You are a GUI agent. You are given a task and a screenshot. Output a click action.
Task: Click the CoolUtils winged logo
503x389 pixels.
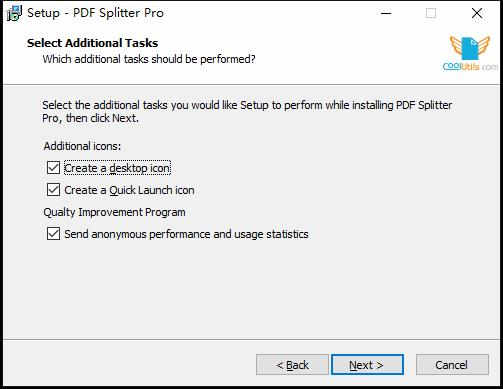[470, 53]
